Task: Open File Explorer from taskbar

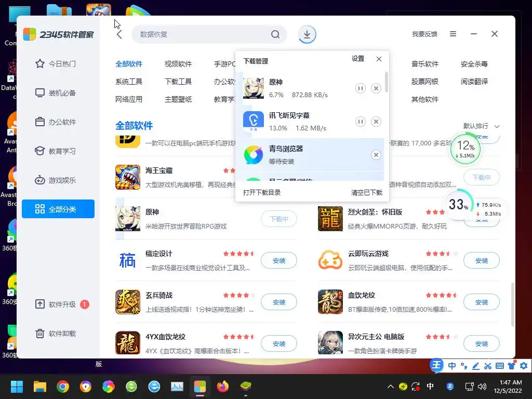Action: tap(39, 387)
